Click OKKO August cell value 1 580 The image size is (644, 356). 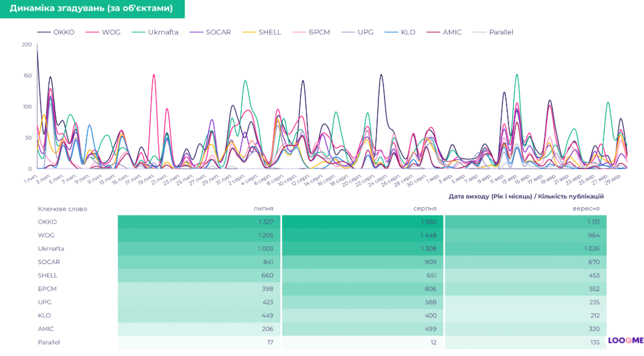428,222
